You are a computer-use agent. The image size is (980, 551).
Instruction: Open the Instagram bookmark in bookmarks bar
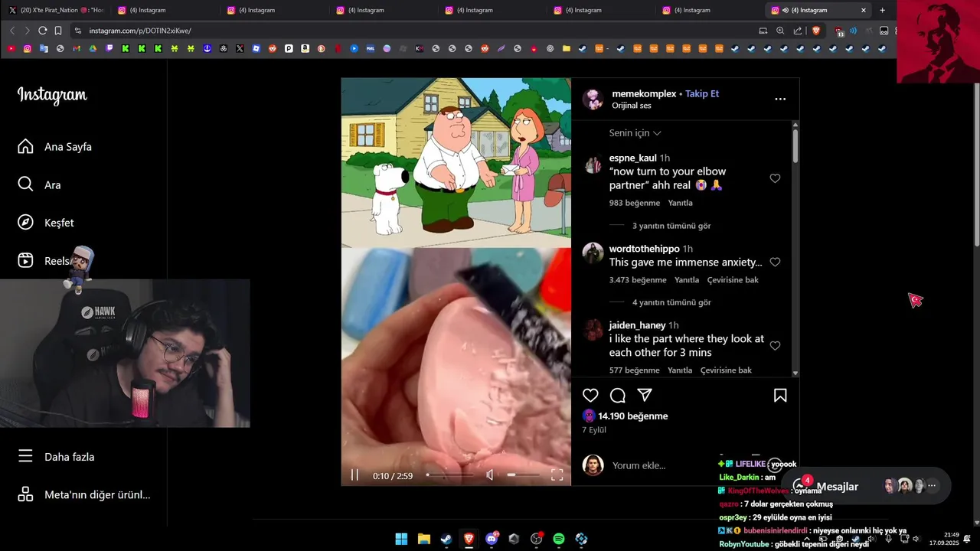pos(27,48)
